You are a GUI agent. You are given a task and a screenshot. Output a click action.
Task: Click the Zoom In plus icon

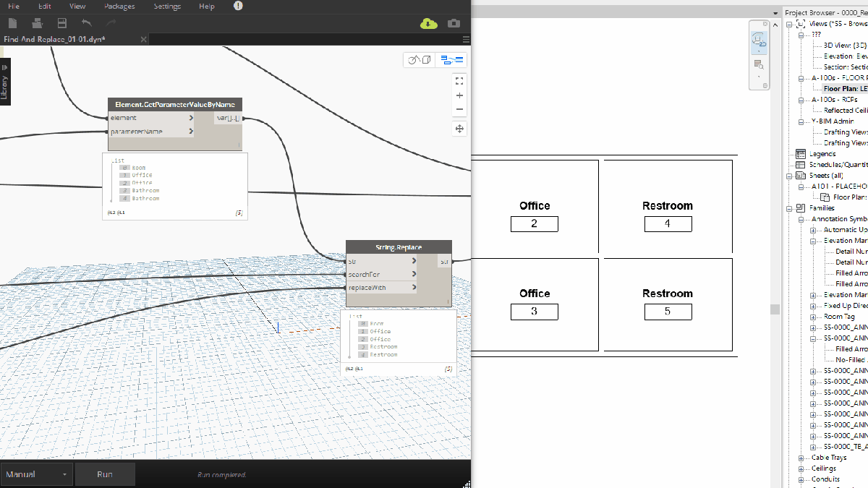point(459,95)
